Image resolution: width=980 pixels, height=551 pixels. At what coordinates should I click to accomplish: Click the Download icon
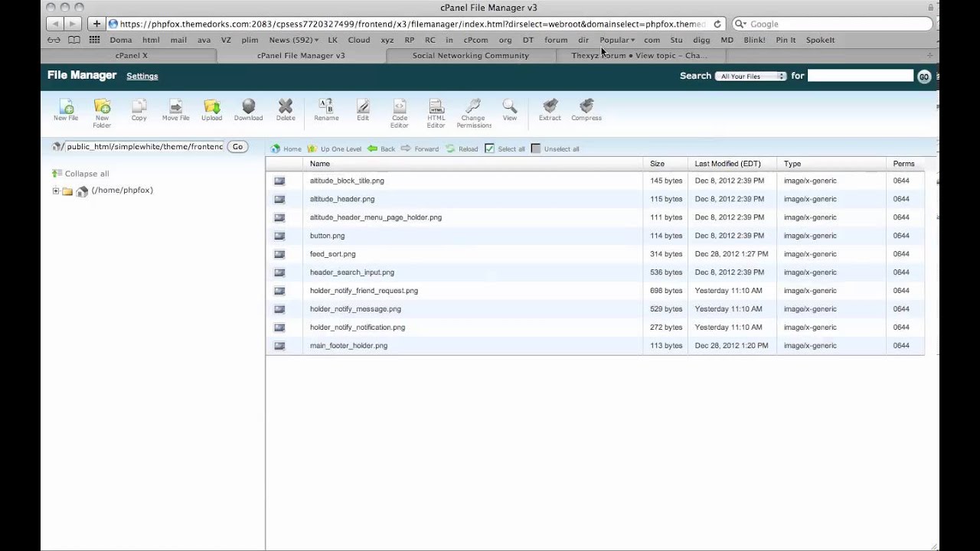point(248,110)
